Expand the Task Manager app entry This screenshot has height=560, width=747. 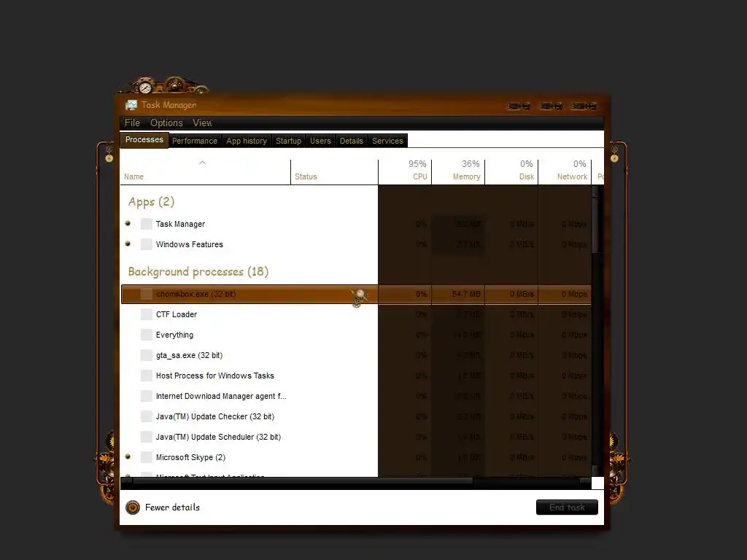tap(128, 223)
